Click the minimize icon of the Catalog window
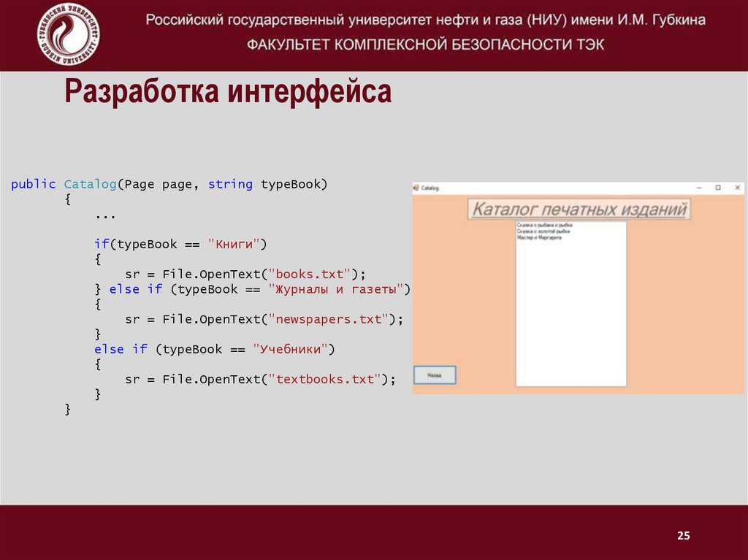This screenshot has width=748, height=560. 698,187
